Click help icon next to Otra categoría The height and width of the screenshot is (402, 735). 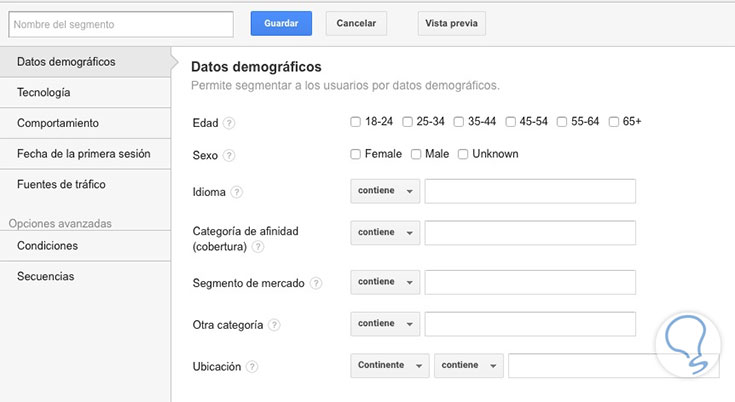pos(274,325)
